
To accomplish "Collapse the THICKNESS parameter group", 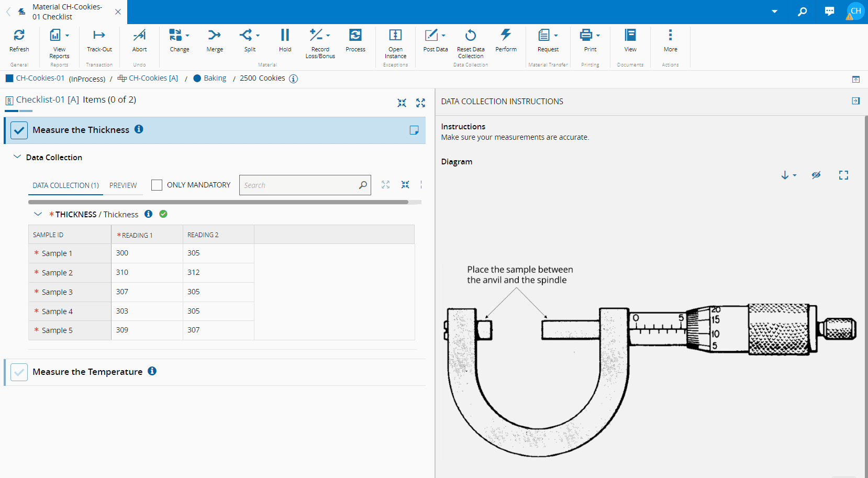I will [x=38, y=214].
